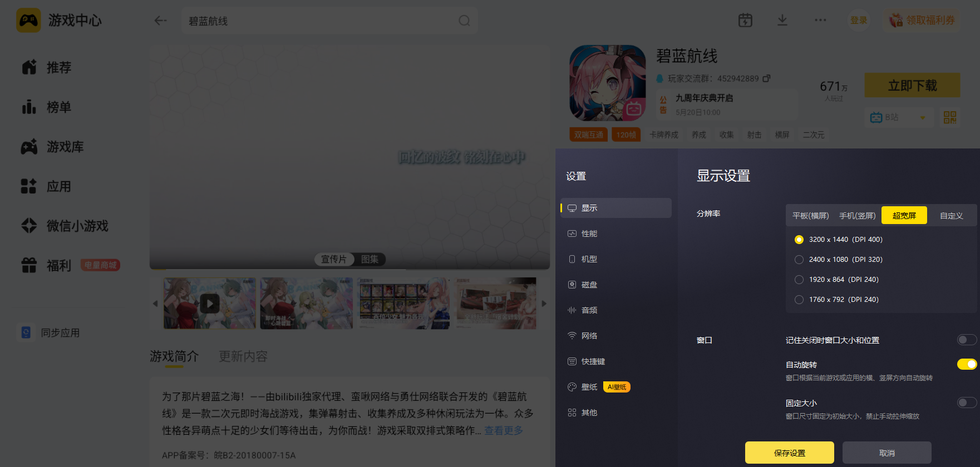Open 音频 settings section
Image resolution: width=980 pixels, height=467 pixels.
click(616, 310)
